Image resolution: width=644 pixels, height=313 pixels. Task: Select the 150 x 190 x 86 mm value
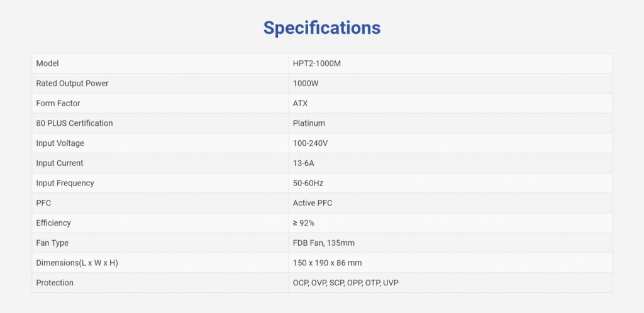click(x=327, y=263)
